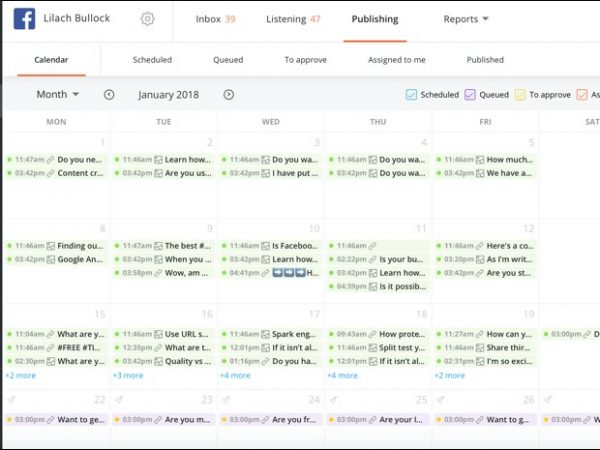600x450 pixels.
Task: Toggle the Queued filter checkbox
Action: click(470, 95)
